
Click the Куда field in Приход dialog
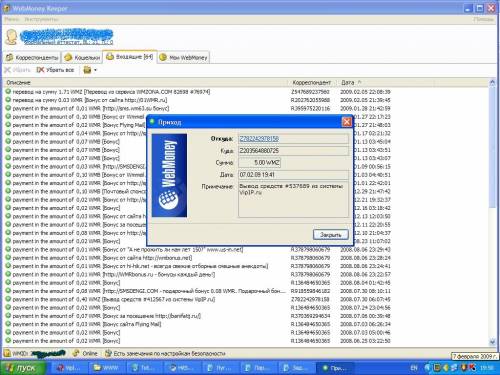[x=293, y=151]
